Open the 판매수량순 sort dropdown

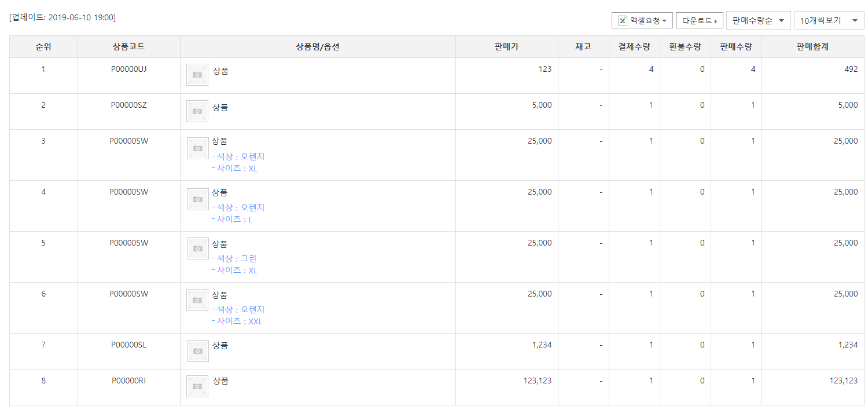point(758,21)
